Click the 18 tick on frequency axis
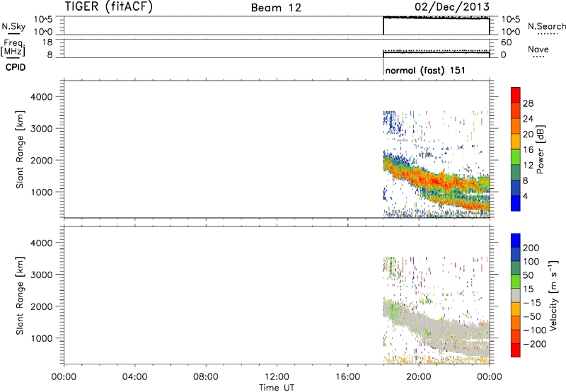This screenshot has width=566, height=392. pyautogui.click(x=47, y=42)
